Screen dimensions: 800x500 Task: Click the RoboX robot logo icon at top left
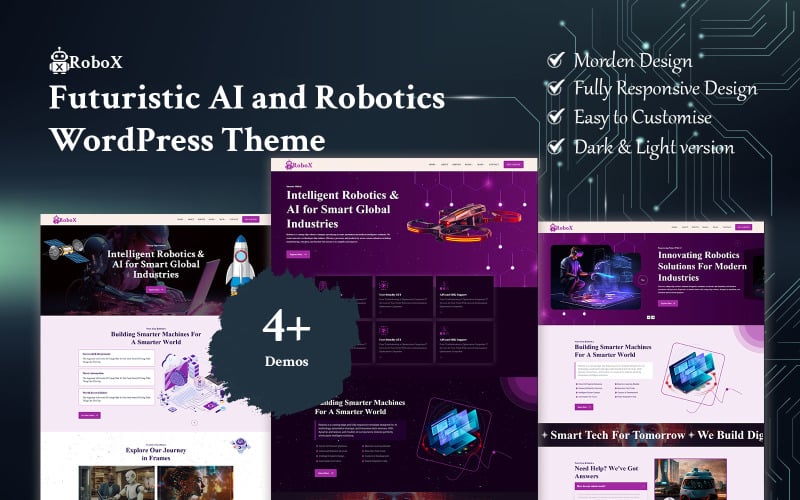(x=59, y=60)
